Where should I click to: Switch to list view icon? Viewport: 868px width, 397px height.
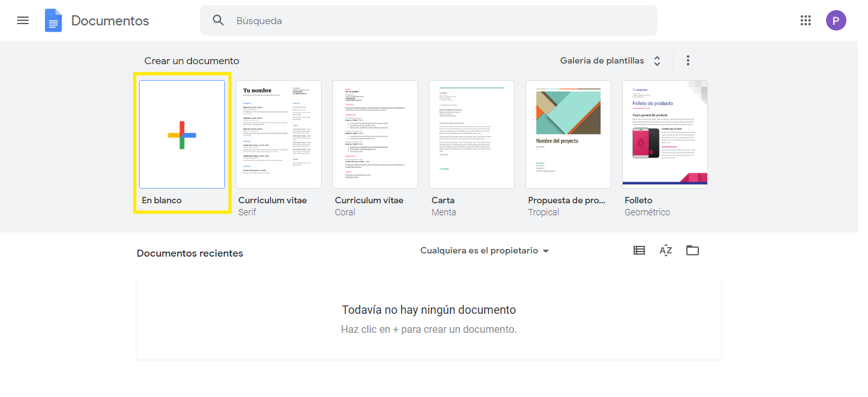click(x=639, y=250)
